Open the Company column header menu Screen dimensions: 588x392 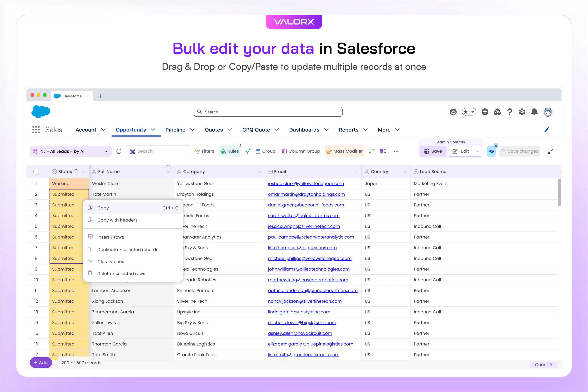[259, 172]
